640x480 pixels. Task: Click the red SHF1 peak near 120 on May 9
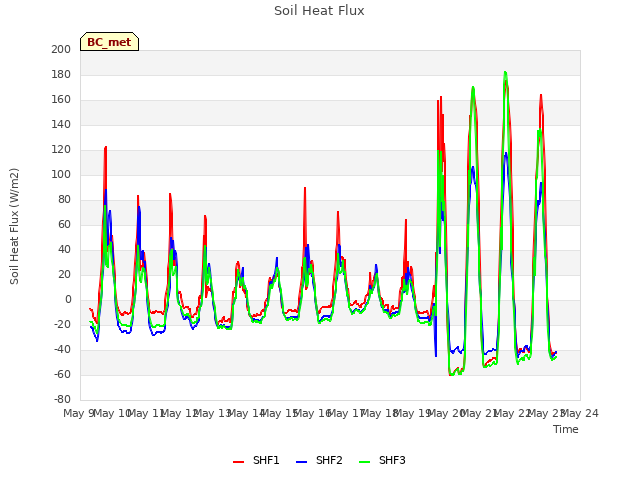coord(106,147)
